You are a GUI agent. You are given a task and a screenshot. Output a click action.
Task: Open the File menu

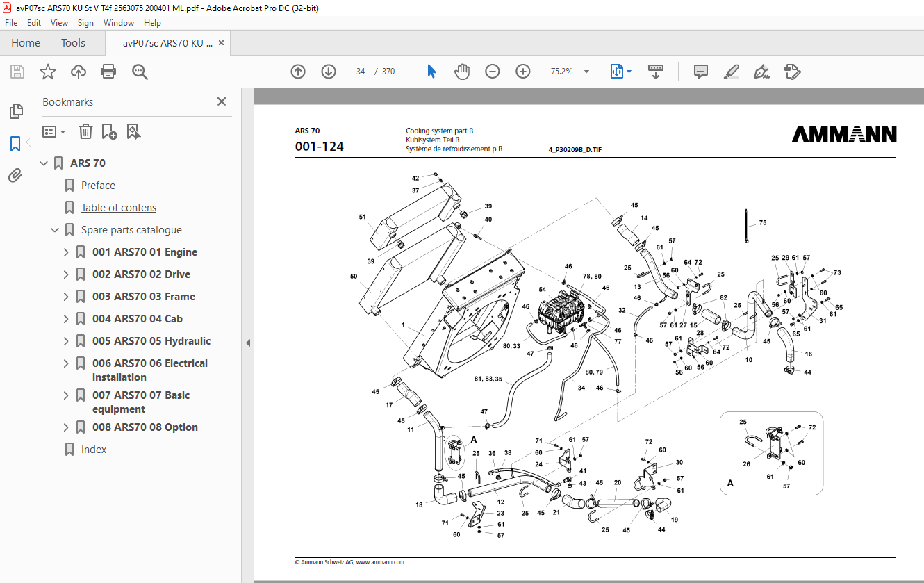click(x=11, y=23)
